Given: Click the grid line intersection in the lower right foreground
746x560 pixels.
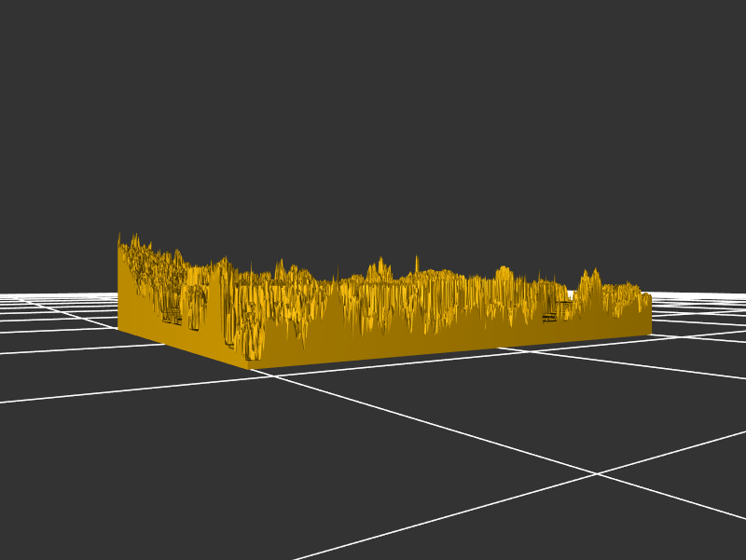Looking at the screenshot, I should pyautogui.click(x=597, y=474).
